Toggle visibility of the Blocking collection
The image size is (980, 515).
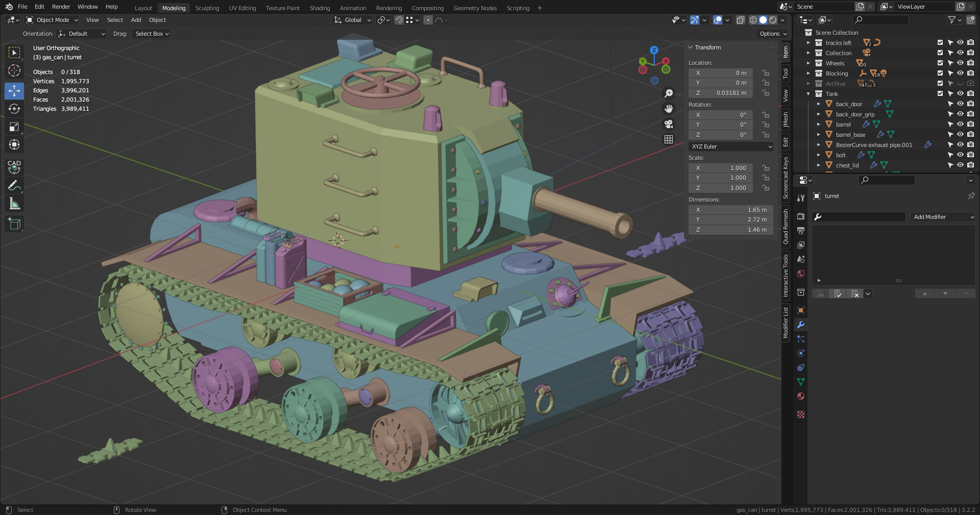(x=960, y=73)
